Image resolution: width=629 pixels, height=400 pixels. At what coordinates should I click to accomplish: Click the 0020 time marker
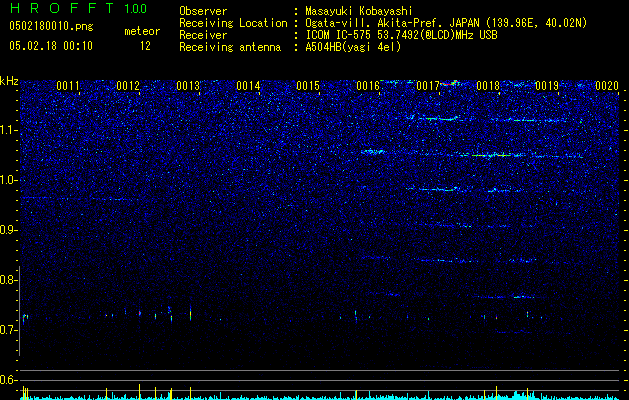pos(607,86)
